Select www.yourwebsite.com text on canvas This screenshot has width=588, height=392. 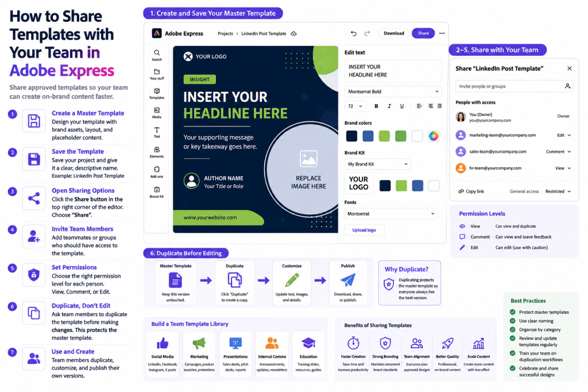click(210, 217)
